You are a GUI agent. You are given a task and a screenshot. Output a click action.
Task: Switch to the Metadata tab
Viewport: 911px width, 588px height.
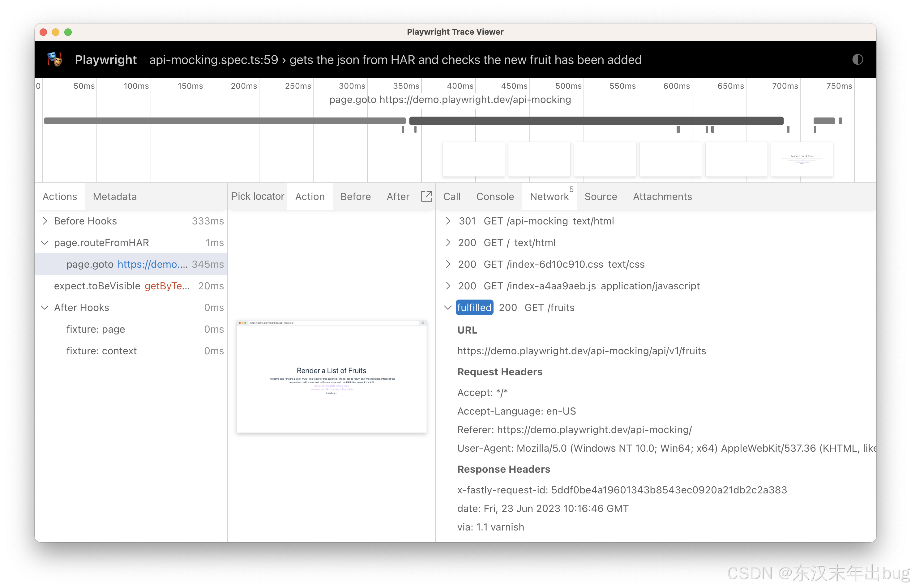click(114, 196)
